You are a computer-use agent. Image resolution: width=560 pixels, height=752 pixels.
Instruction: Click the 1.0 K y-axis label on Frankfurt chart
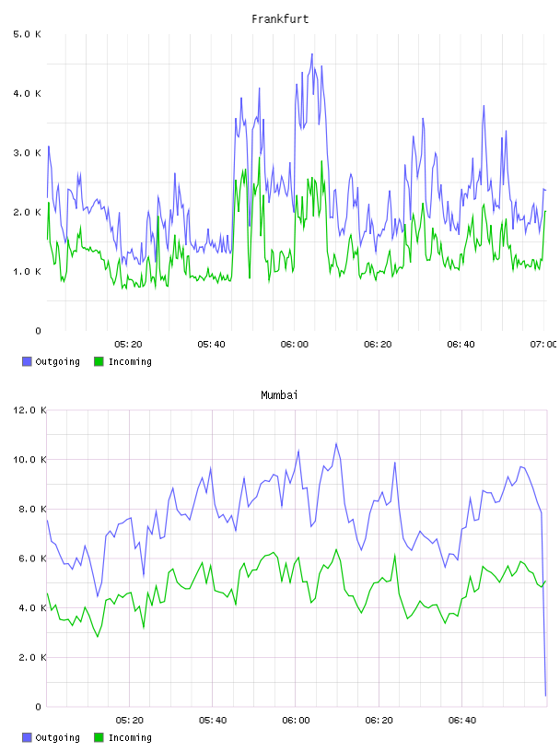[x=28, y=272]
